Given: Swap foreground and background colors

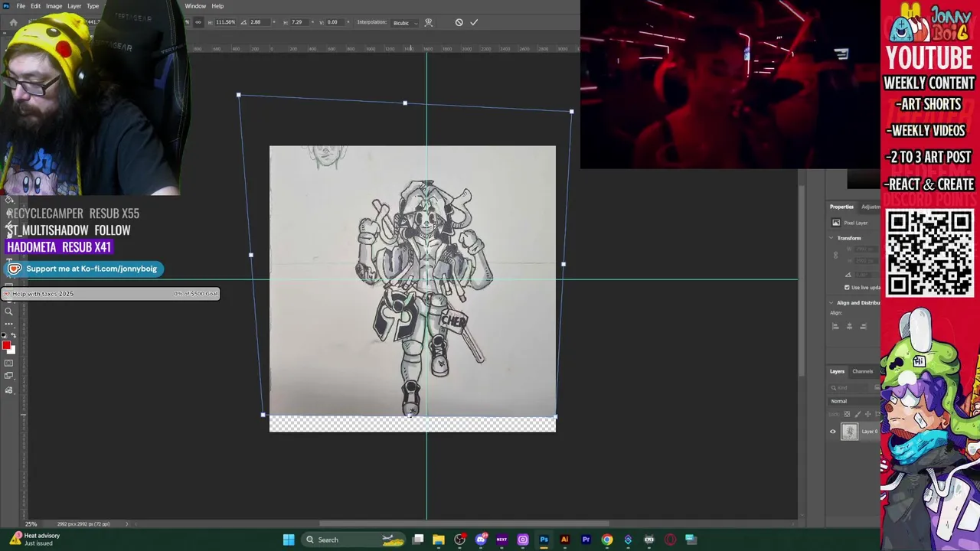Looking at the screenshot, I should (x=12, y=336).
